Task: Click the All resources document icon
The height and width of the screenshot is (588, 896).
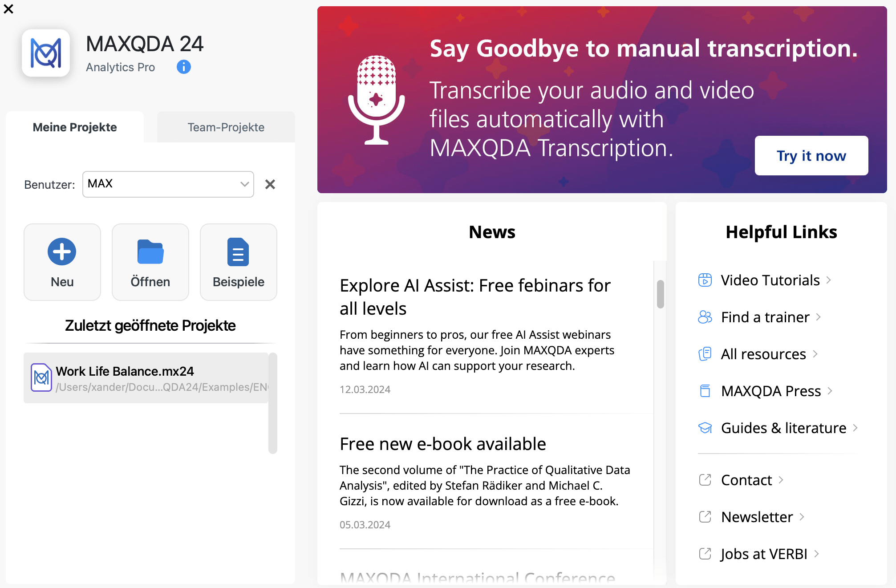Action: coord(705,354)
